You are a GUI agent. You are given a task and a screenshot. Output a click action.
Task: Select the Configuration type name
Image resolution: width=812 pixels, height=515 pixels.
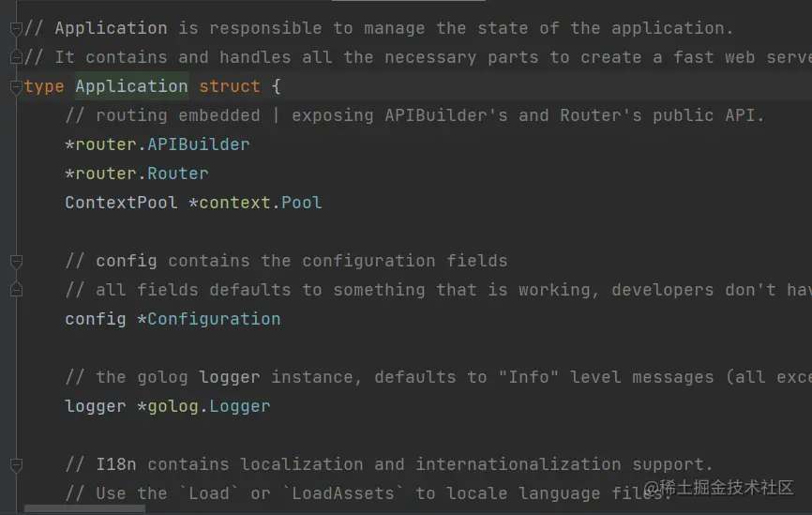[214, 319]
